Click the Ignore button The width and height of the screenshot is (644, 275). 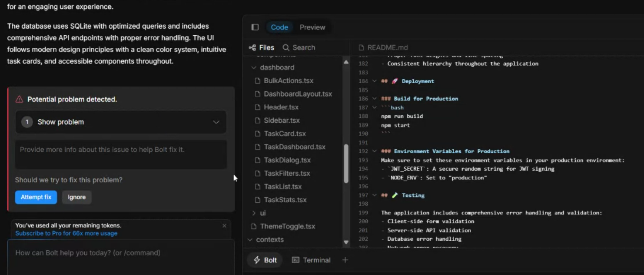click(76, 197)
